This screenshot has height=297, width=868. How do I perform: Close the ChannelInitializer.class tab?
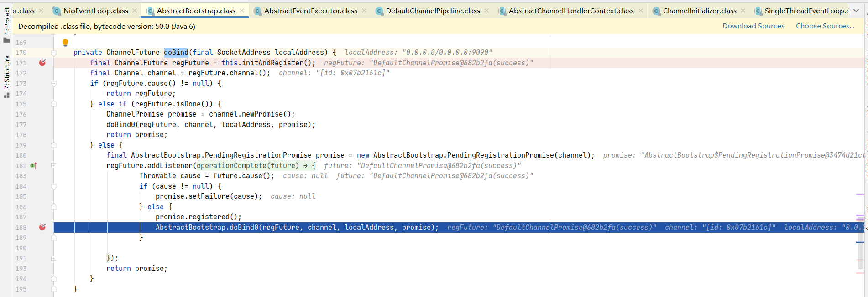pyautogui.click(x=743, y=11)
